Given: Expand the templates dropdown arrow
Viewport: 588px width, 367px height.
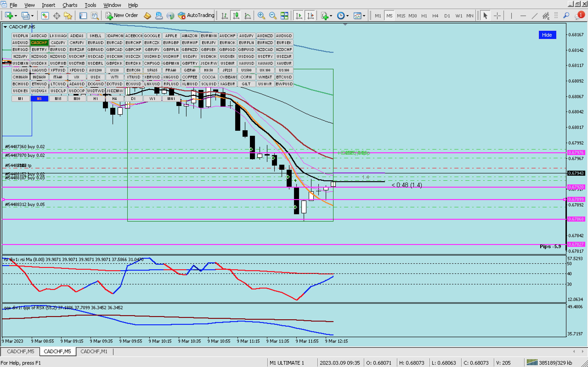Looking at the screenshot, I should pyautogui.click(x=364, y=16).
